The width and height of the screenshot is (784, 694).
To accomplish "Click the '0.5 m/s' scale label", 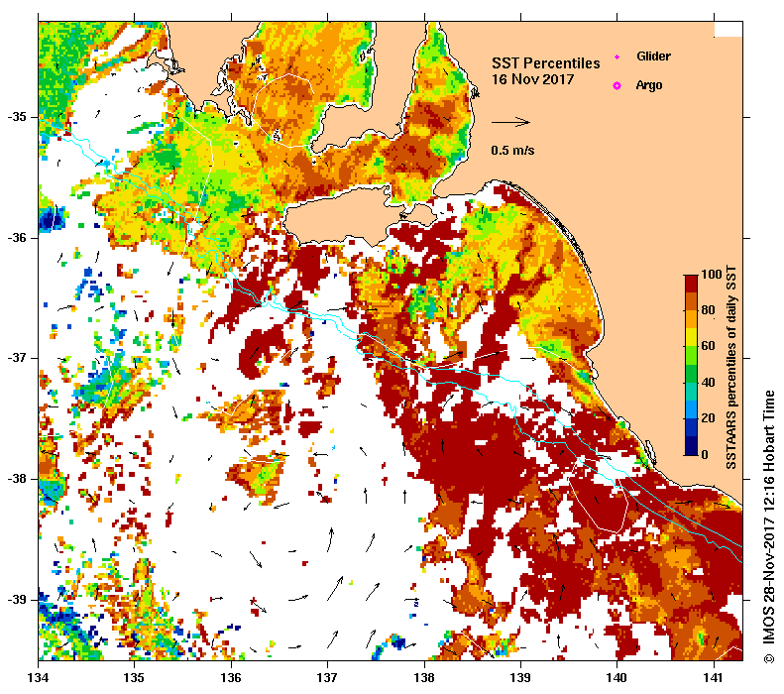I will pos(512,150).
